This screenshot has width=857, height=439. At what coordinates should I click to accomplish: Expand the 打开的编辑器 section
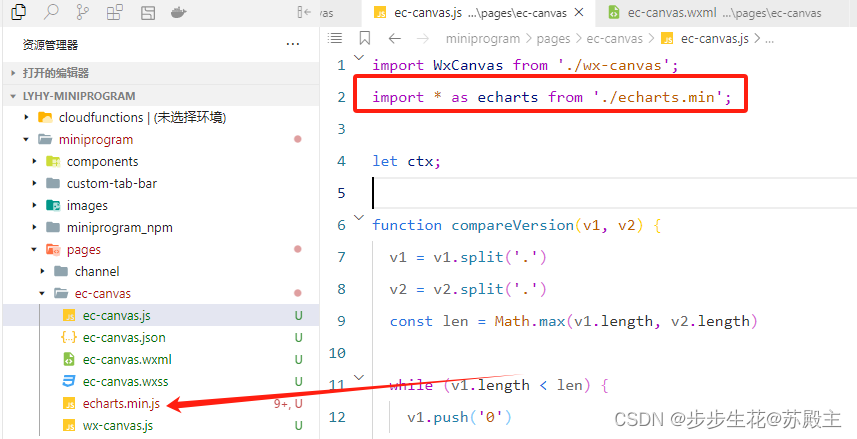tap(161, 73)
